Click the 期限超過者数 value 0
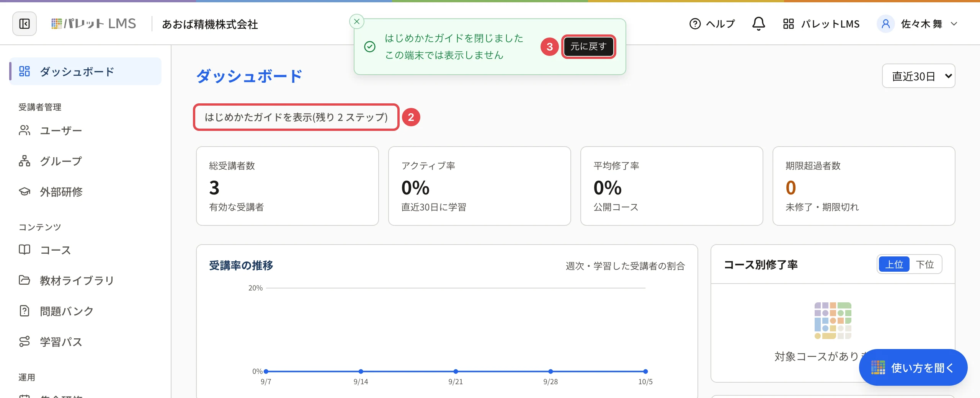 (791, 188)
